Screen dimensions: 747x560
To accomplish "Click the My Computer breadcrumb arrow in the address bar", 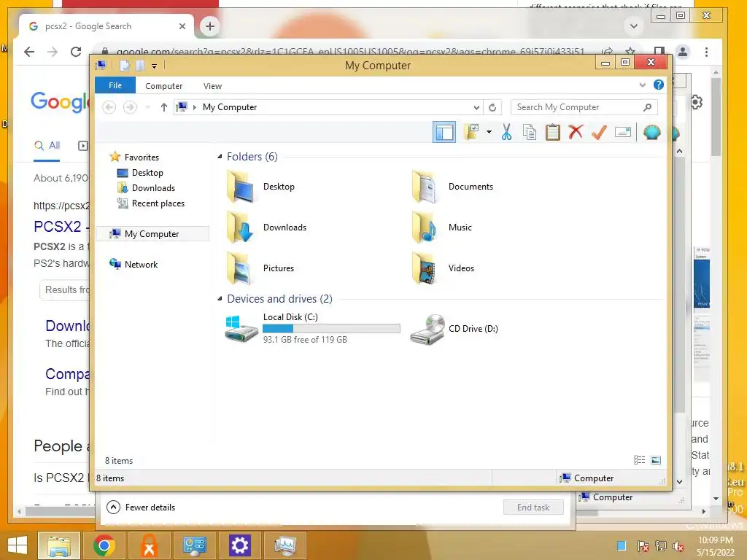I will (x=194, y=107).
